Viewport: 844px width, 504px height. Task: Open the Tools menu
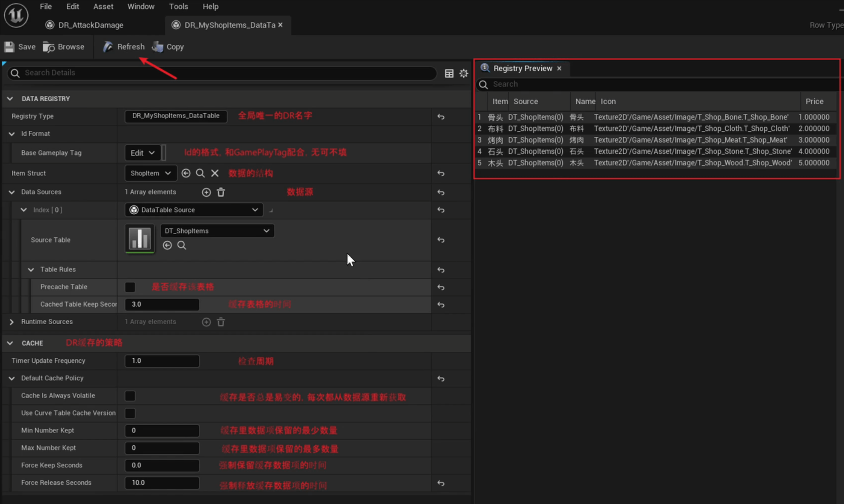(178, 6)
